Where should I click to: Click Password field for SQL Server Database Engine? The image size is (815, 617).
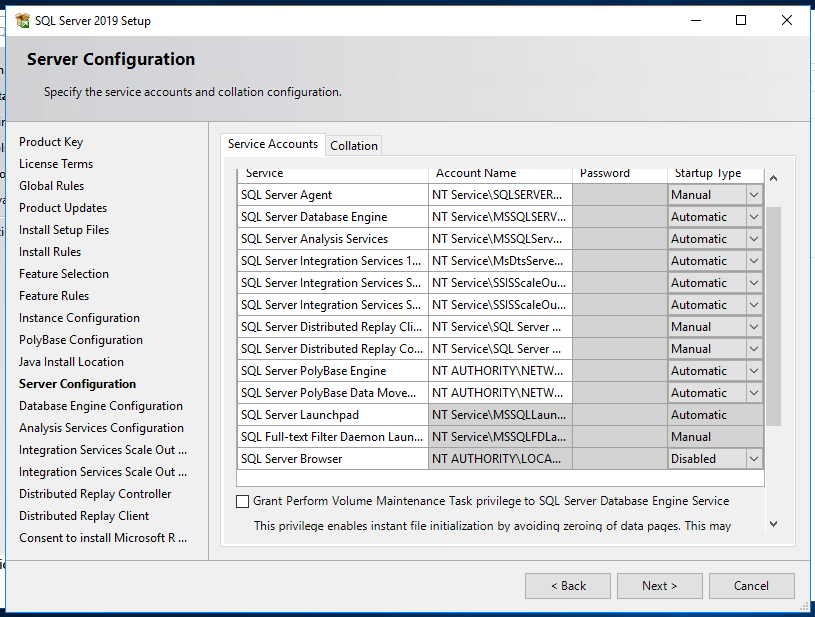[619, 217]
